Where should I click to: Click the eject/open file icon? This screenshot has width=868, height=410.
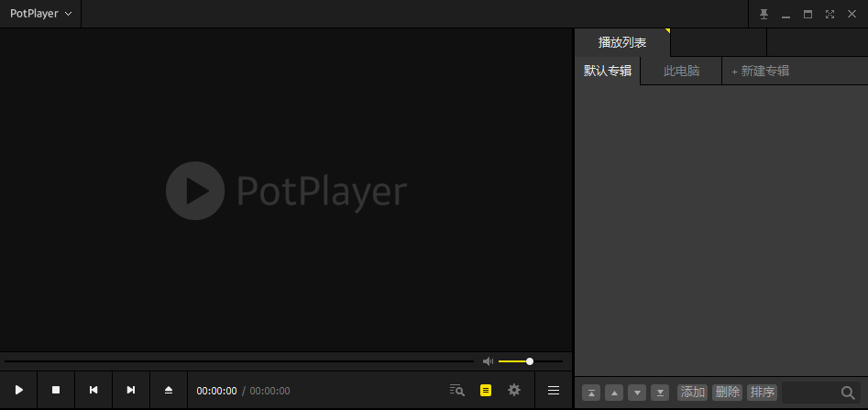[x=169, y=390]
